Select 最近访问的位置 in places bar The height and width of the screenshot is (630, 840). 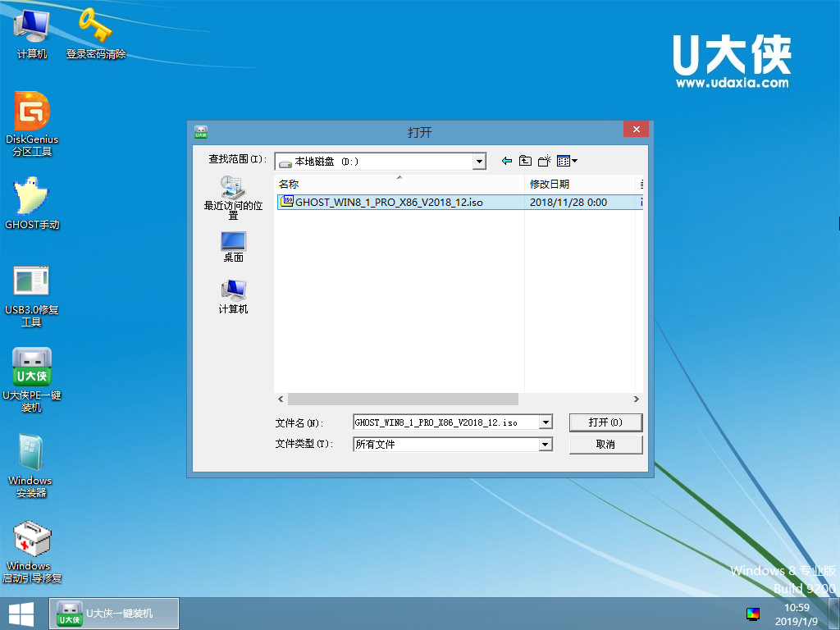tap(233, 198)
